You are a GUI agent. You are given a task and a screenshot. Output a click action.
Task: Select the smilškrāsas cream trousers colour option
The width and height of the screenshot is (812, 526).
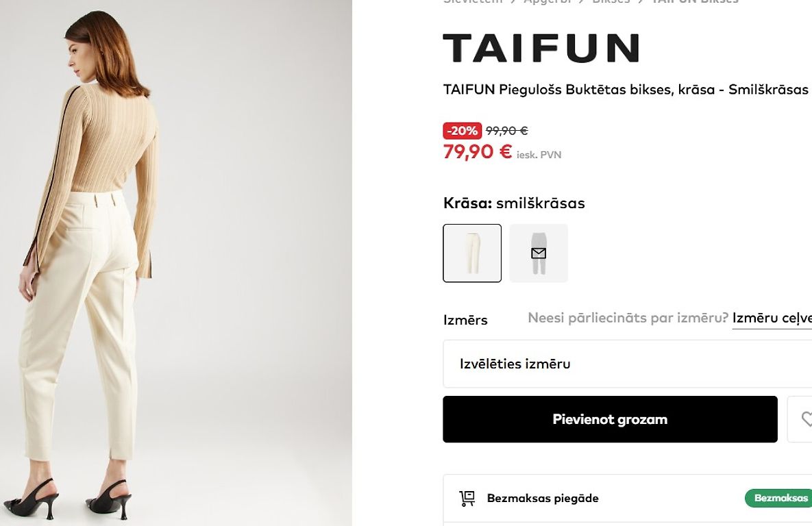[x=472, y=253]
